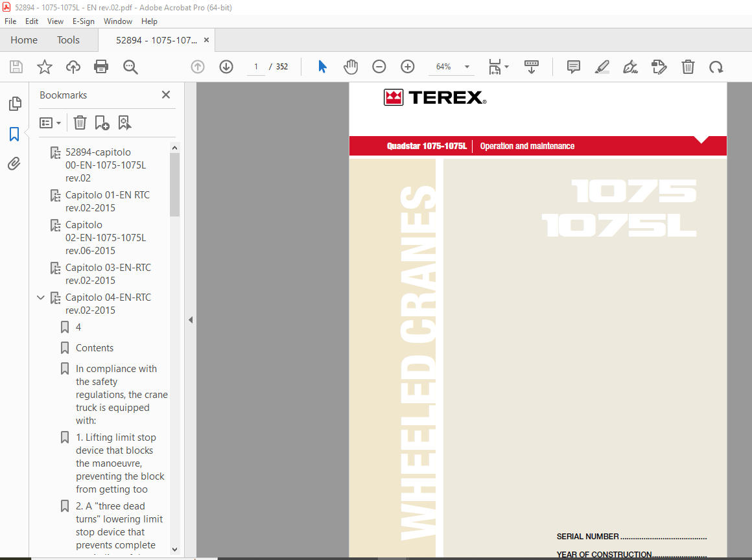Open bookmark Capitolo 02-EN-1075-1075L rev.06-2015
Image resolution: width=752 pixels, height=560 pixels.
106,238
